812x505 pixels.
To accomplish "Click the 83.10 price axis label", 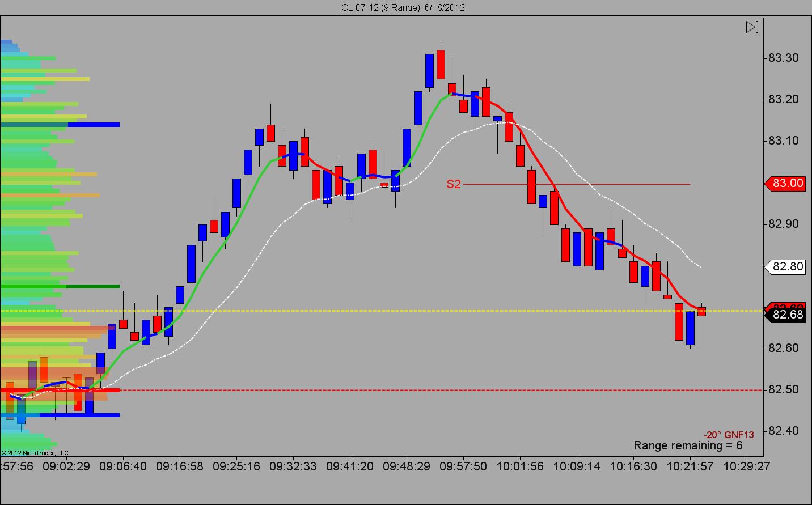I will click(x=783, y=141).
